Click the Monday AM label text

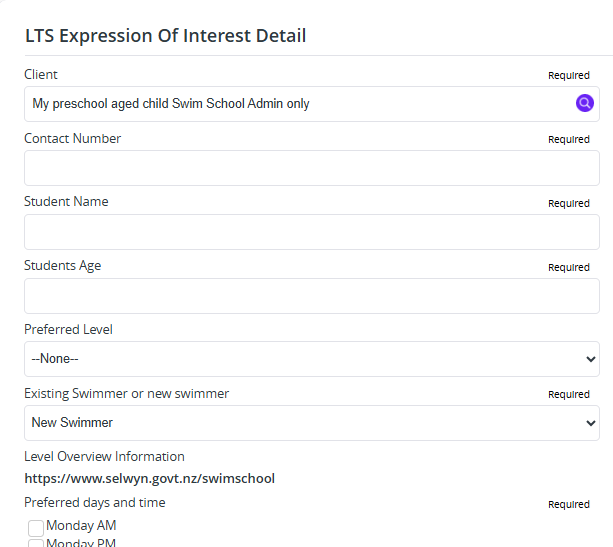coord(81,525)
